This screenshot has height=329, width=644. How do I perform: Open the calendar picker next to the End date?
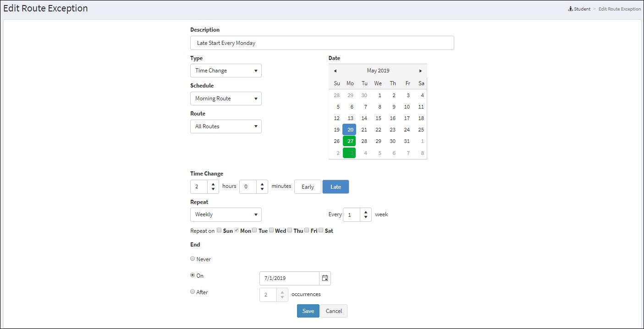click(325, 278)
